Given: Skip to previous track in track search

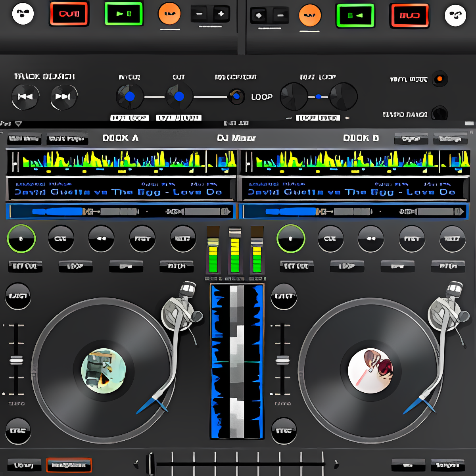Looking at the screenshot, I should pyautogui.click(x=25, y=96).
